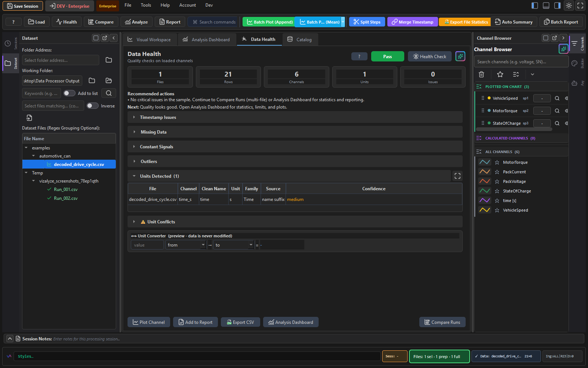The width and height of the screenshot is (588, 368).
Task: Toggle the bottom panel layout icon
Action: [x=546, y=6]
